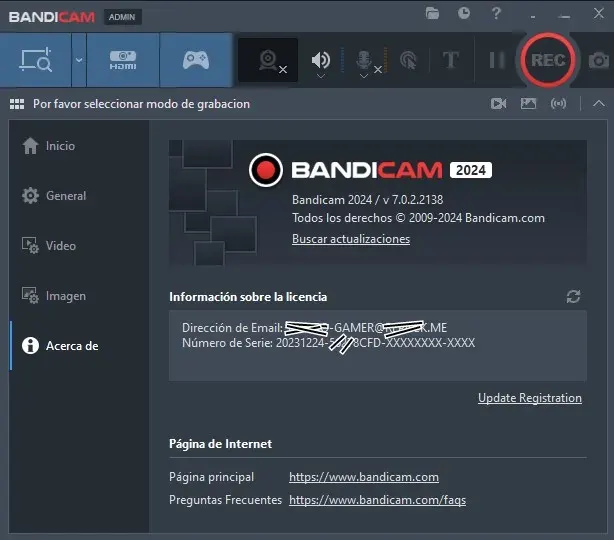
Task: Start recording with REC button
Action: [548, 60]
